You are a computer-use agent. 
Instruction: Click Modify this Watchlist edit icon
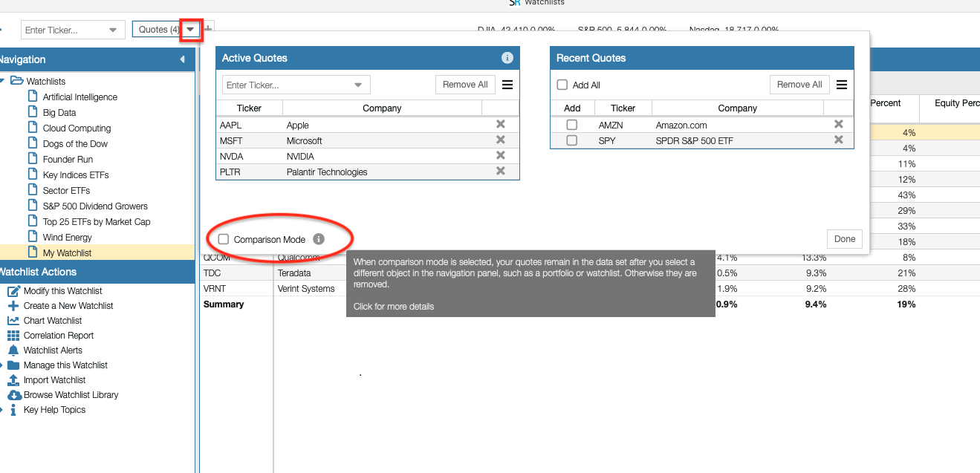point(13,291)
